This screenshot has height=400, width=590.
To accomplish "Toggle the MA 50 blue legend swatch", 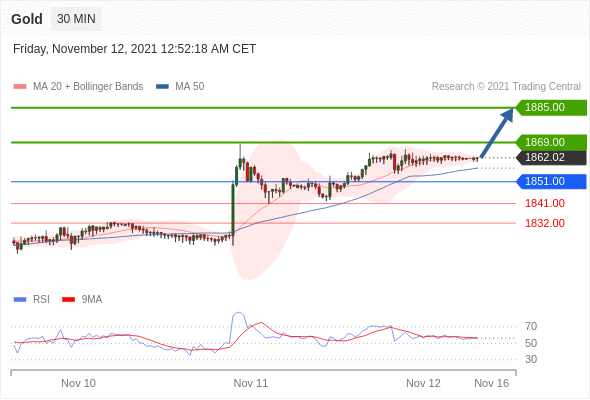I will (x=162, y=87).
